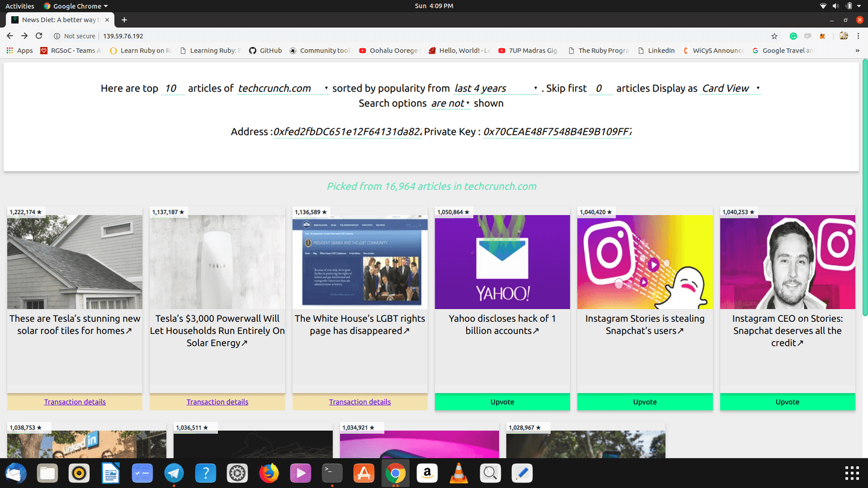Open a new browser tab
This screenshot has height=488, width=868.
click(x=124, y=20)
